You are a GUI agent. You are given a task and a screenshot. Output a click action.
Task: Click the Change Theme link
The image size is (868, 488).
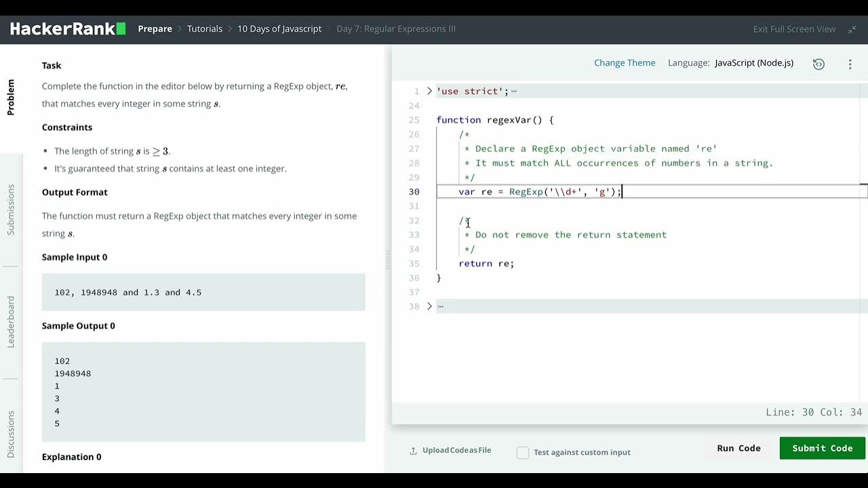(625, 63)
